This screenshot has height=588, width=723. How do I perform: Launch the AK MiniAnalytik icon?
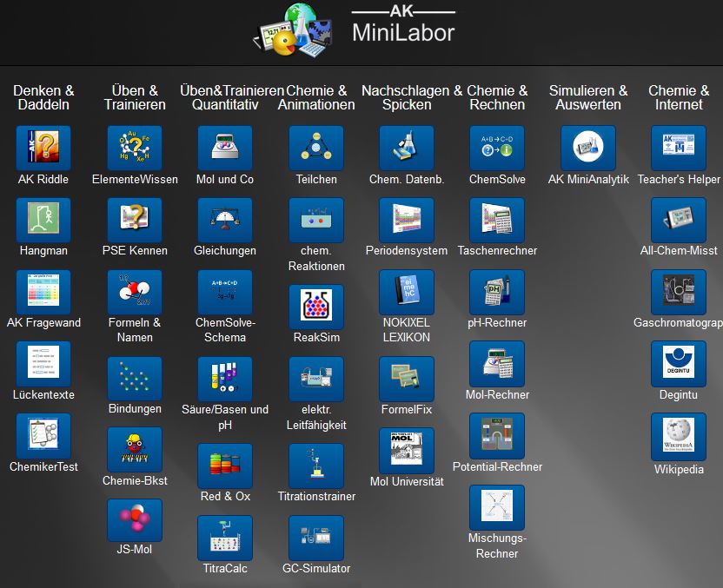(588, 148)
